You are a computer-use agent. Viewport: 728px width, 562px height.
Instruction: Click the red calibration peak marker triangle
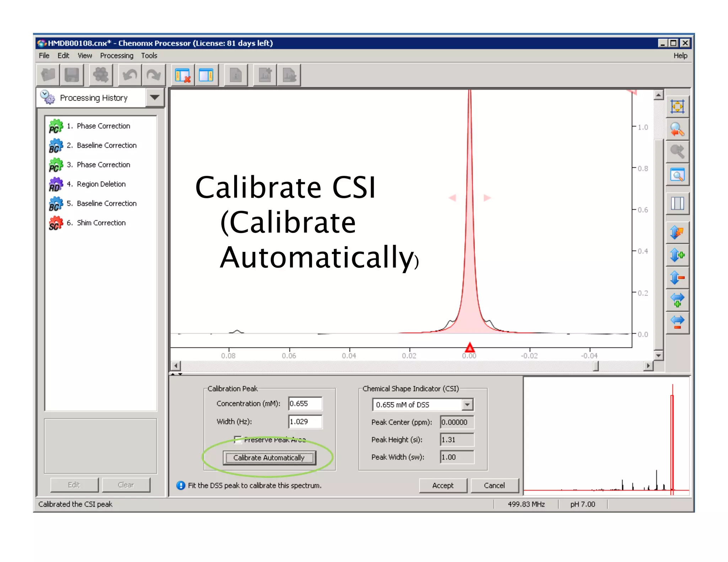(470, 347)
